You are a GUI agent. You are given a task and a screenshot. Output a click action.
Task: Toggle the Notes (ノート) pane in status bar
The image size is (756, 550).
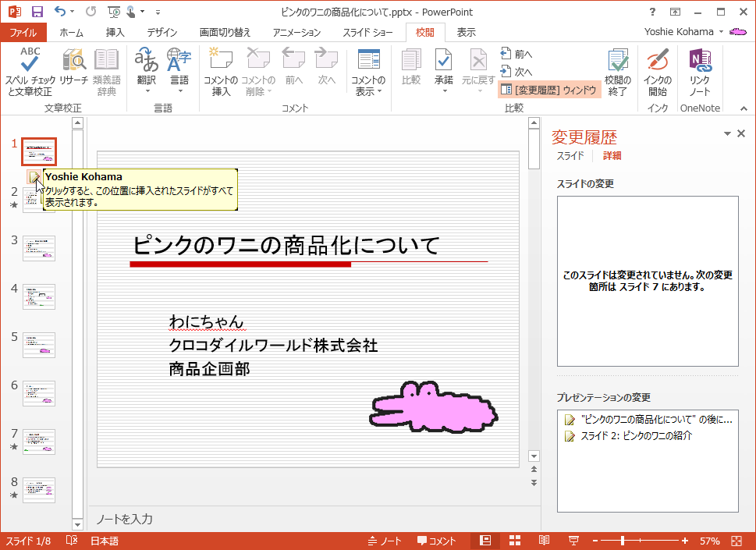pyautogui.click(x=385, y=541)
